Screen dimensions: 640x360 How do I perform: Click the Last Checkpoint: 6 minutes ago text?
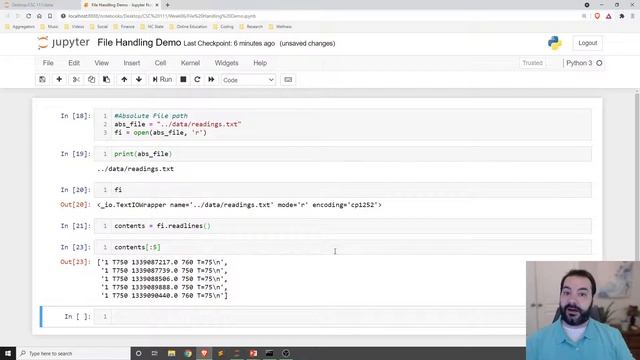click(229, 43)
